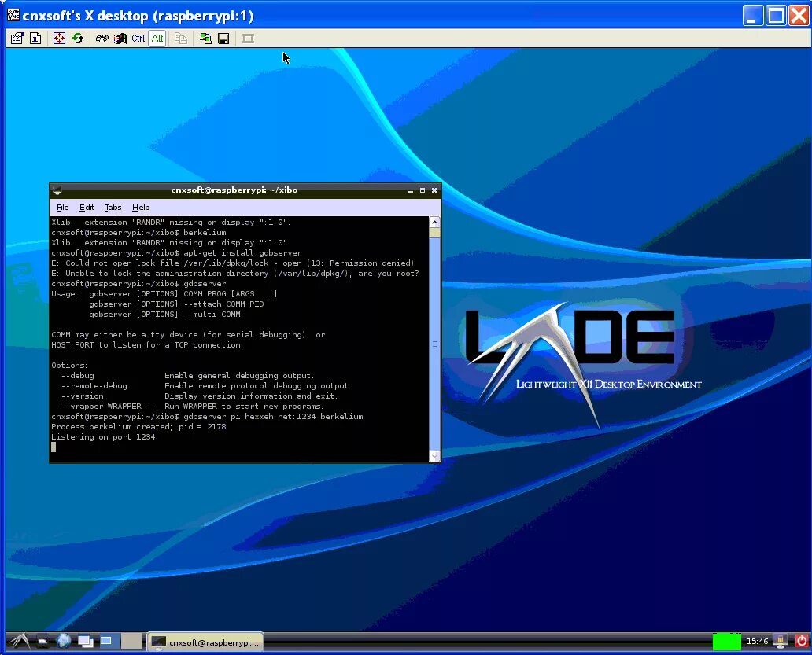
Task: Save VNC connection info disk icon
Action: [x=223, y=39]
